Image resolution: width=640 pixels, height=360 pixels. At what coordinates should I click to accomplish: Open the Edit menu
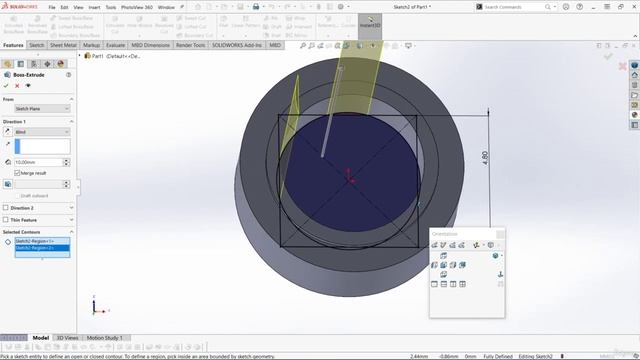pyautogui.click(x=64, y=7)
